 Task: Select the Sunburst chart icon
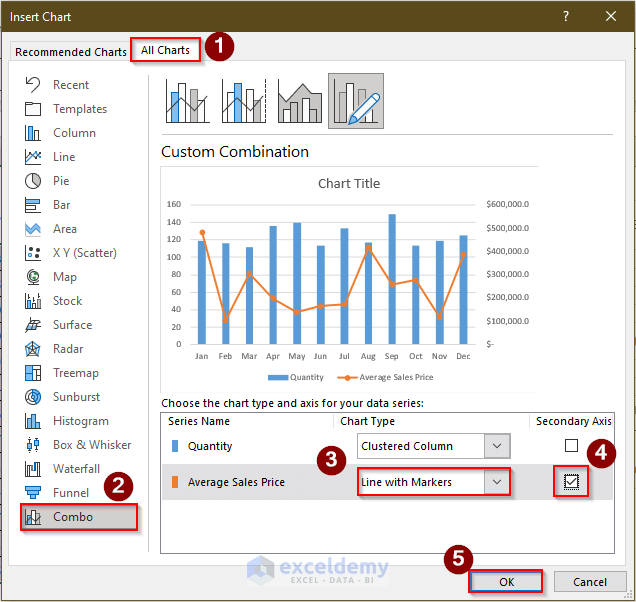point(33,397)
